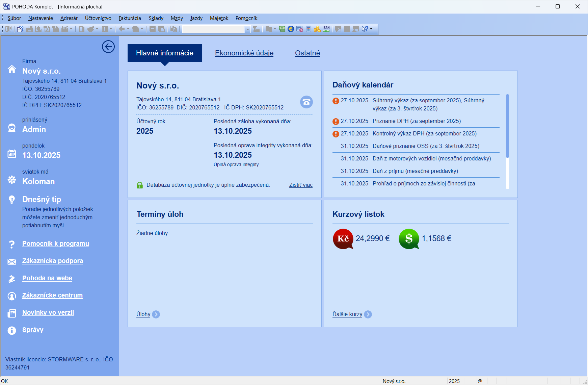
Task: Switch to the Ekonomické údaje tab
Action: (244, 53)
